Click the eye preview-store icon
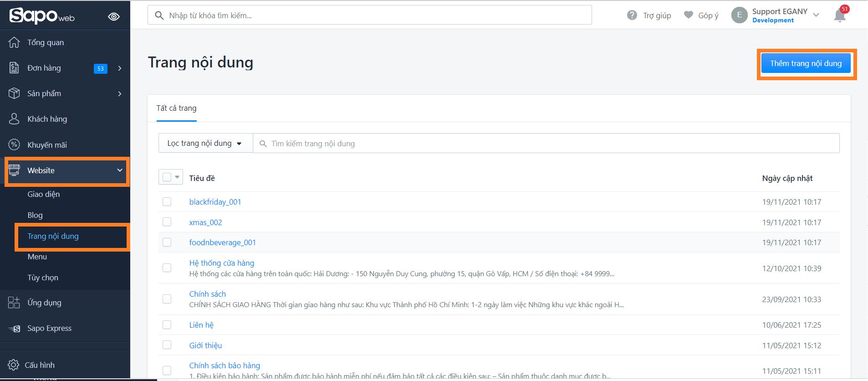The width and height of the screenshot is (868, 381). point(114,17)
